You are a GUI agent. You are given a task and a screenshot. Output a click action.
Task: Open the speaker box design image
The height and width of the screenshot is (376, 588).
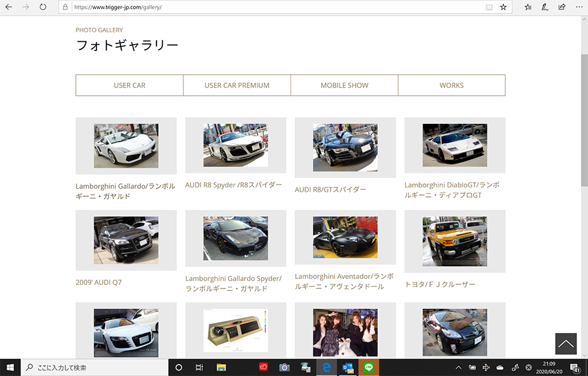pyautogui.click(x=236, y=330)
